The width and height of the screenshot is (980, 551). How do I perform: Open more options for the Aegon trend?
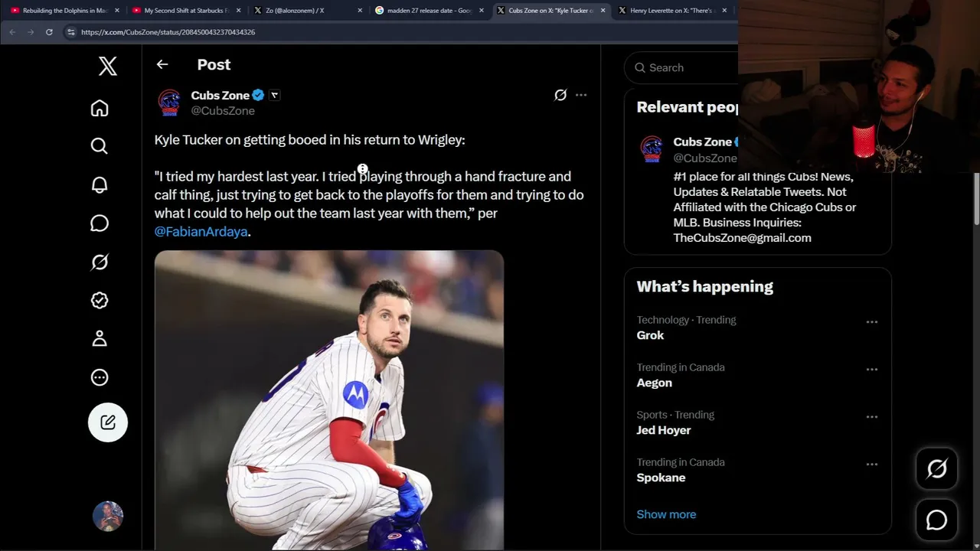coord(872,370)
